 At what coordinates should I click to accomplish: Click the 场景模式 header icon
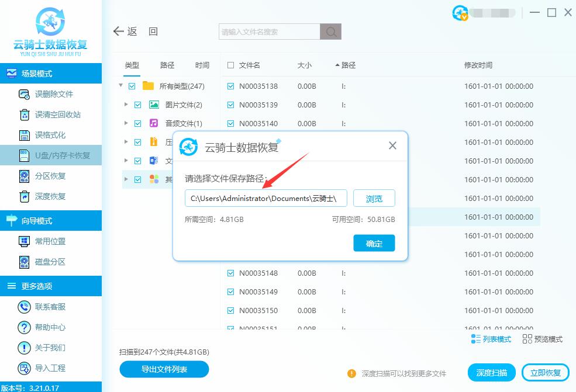pyautogui.click(x=11, y=74)
